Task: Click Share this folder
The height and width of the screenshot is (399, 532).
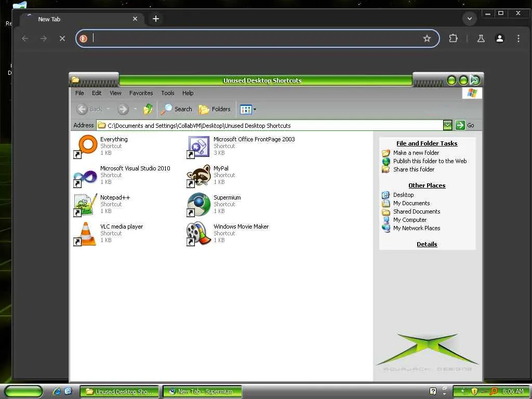Action: (x=414, y=169)
